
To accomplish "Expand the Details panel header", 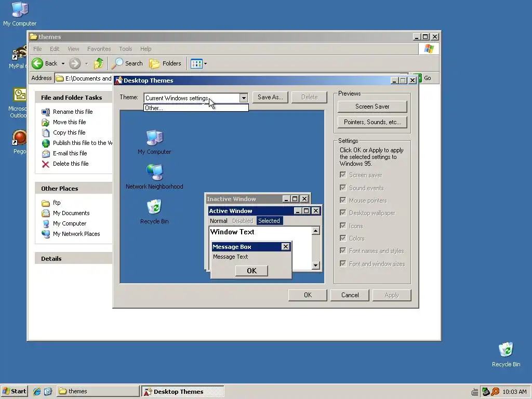I will 74,259.
